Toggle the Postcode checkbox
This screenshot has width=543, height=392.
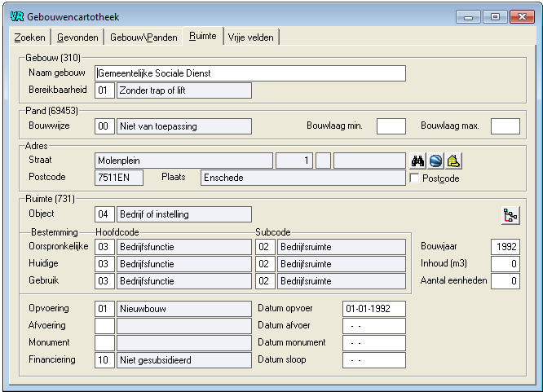pyautogui.click(x=414, y=178)
